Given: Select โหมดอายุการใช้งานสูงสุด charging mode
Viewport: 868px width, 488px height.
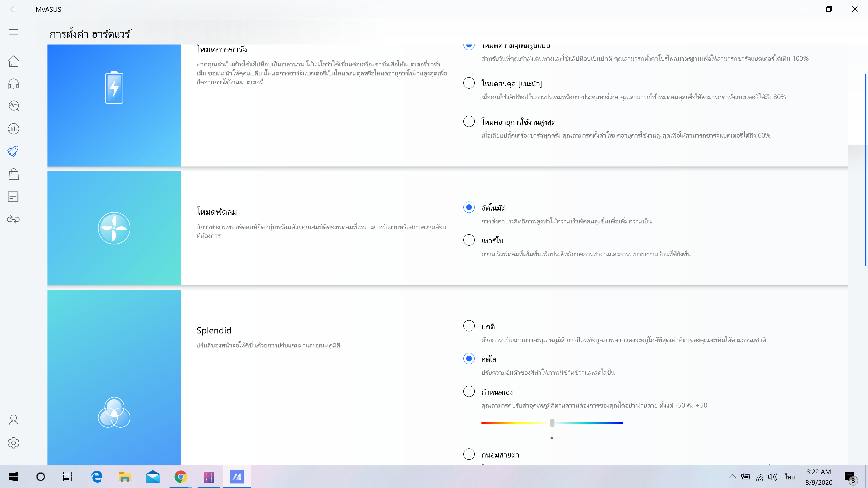Looking at the screenshot, I should (x=469, y=121).
